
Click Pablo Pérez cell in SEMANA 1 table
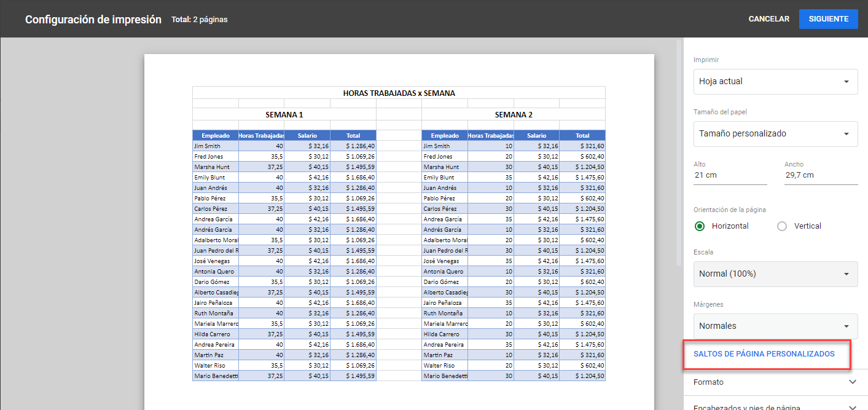(216, 198)
